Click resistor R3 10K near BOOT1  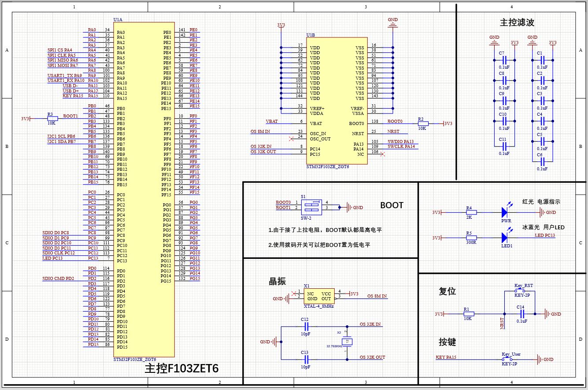pyautogui.click(x=52, y=118)
